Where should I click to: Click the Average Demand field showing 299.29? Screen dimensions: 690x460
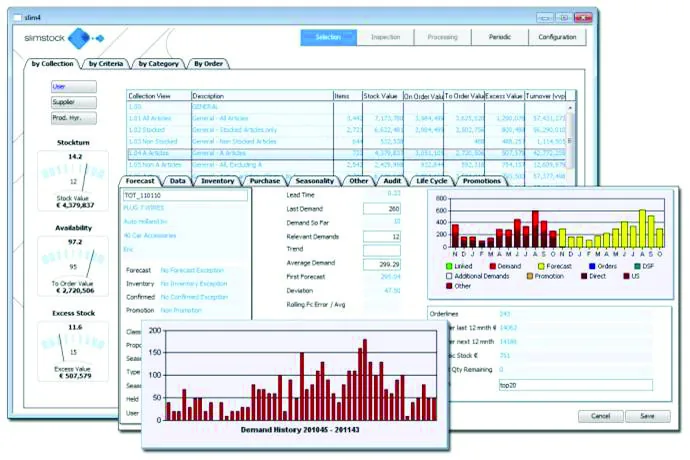(x=382, y=265)
